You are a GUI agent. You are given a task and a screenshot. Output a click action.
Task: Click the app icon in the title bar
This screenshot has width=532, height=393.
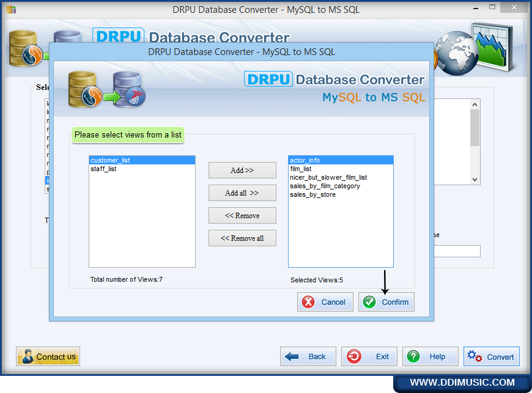11,9
